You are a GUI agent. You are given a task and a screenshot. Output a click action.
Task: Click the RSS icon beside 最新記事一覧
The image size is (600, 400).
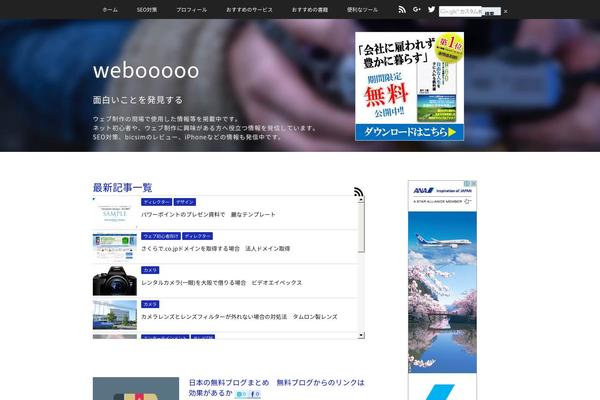click(x=359, y=192)
